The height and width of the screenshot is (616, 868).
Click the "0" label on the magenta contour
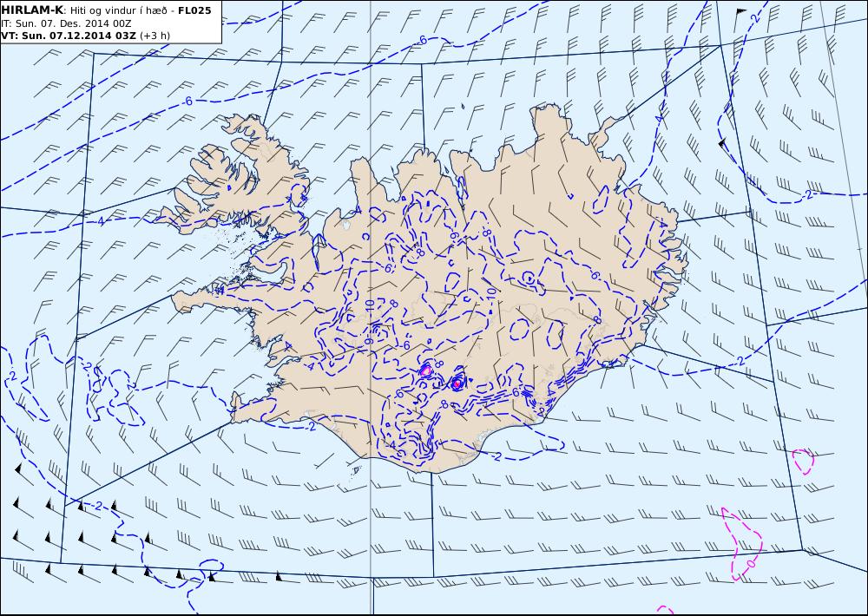751,563
